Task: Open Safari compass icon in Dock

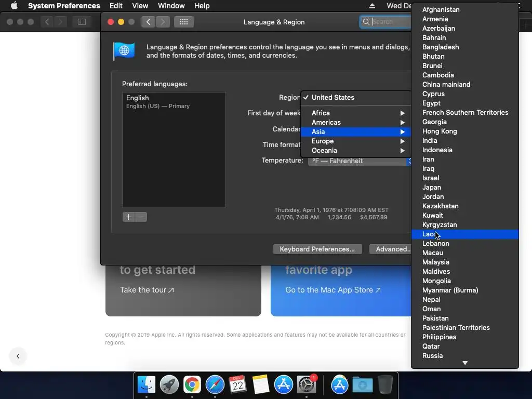Action: coord(215,385)
